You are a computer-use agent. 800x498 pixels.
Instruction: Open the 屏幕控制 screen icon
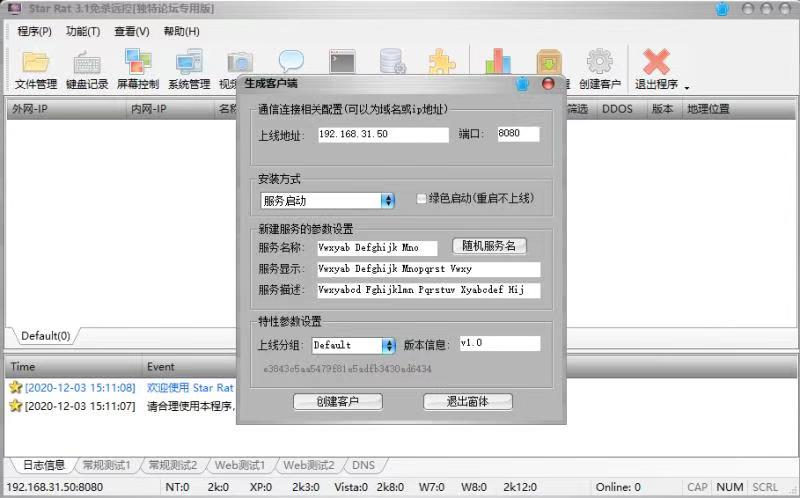(138, 61)
